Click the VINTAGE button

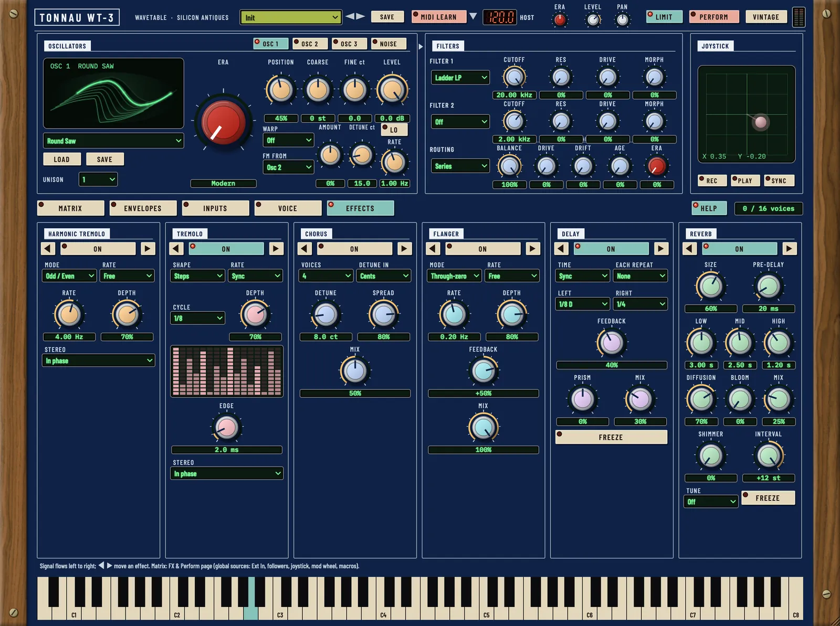click(766, 17)
